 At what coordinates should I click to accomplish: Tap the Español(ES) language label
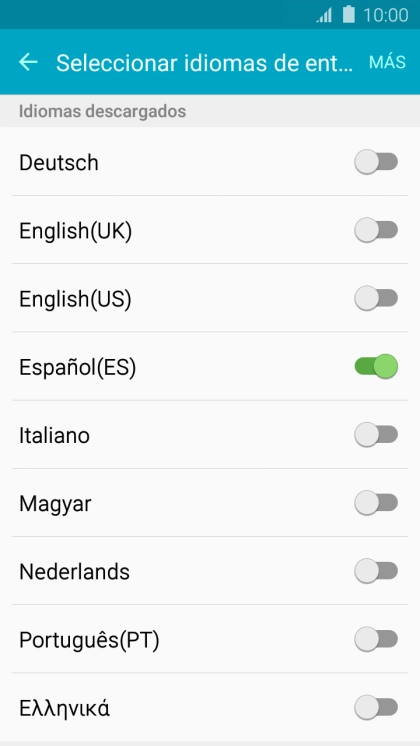[78, 367]
